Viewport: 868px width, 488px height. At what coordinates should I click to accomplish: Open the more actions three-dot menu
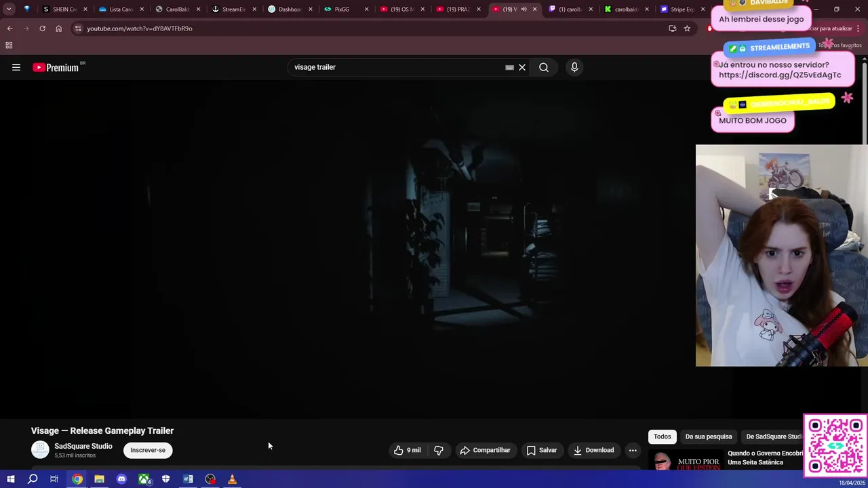(633, 450)
